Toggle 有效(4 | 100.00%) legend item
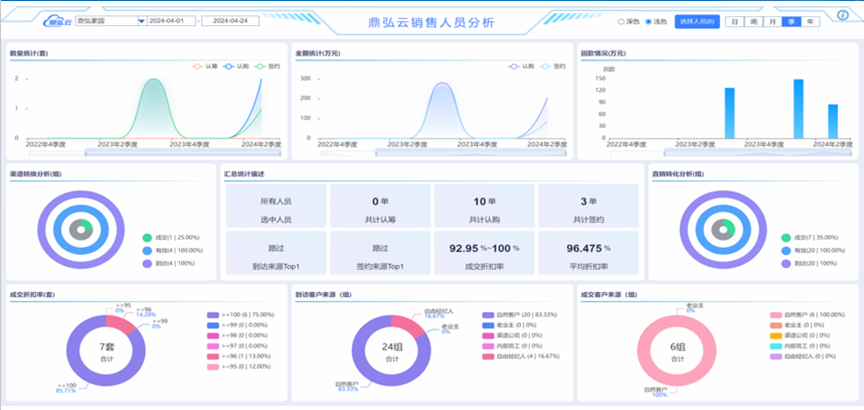 (172, 251)
